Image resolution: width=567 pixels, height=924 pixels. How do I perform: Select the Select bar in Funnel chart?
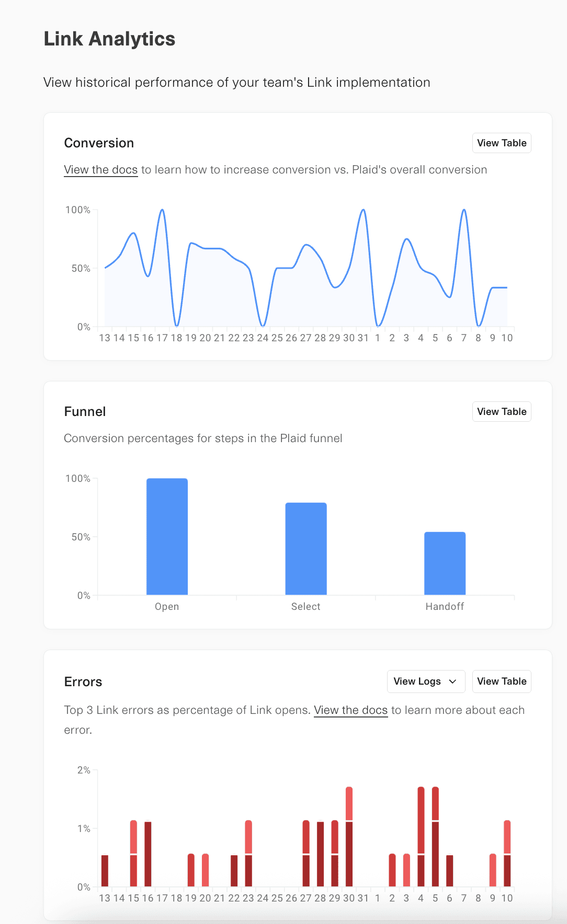(306, 549)
